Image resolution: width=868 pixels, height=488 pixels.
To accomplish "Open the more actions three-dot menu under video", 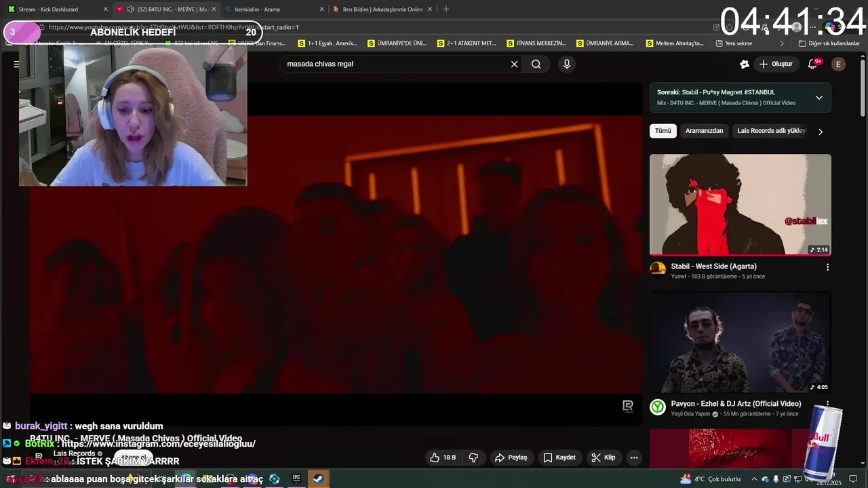I will 634,457.
